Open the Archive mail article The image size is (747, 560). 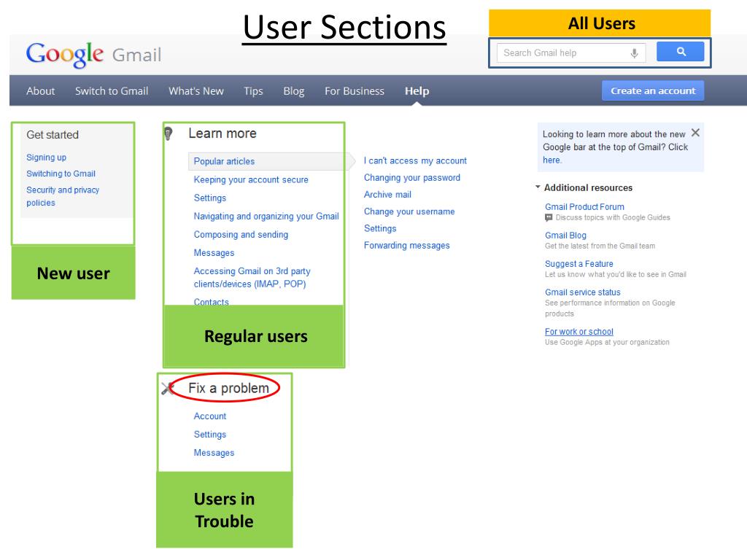[x=387, y=195]
